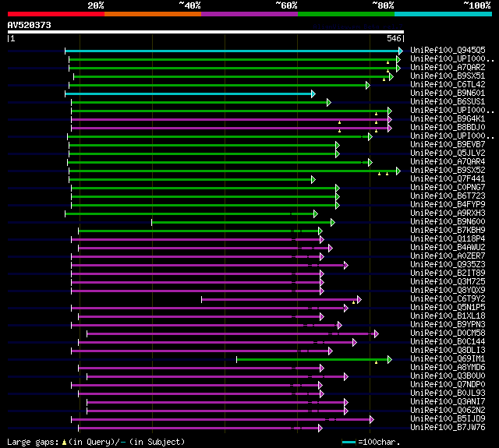Select the UniRef100_Q8YQX9 label

coord(448,291)
